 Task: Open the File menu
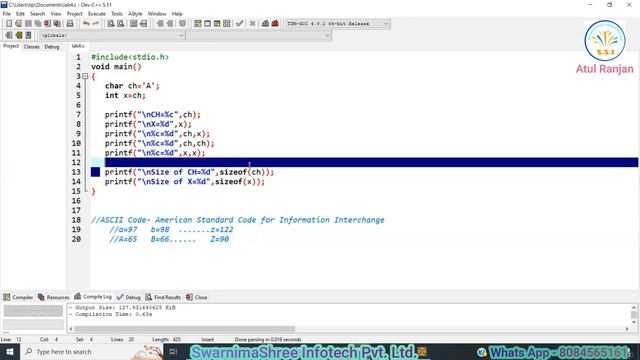pos(7,13)
